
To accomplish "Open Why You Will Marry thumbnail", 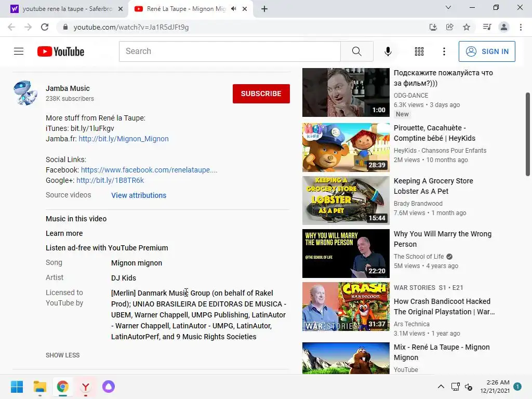I will 345,254.
